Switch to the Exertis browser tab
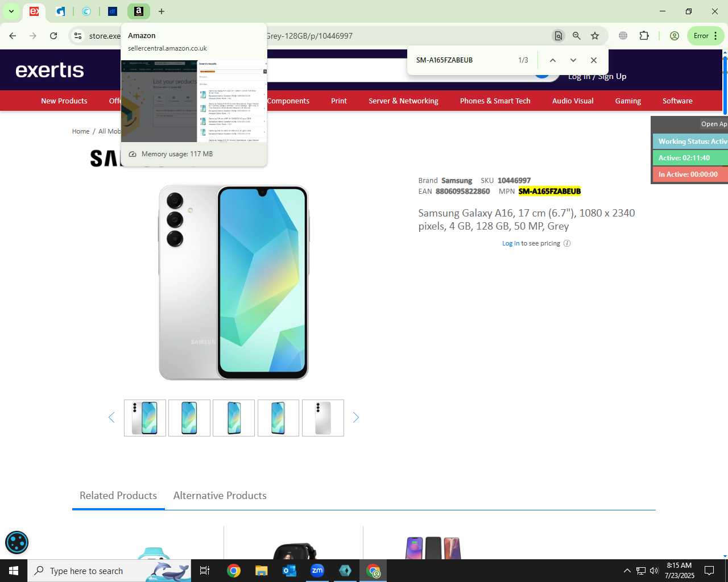 pyautogui.click(x=34, y=11)
